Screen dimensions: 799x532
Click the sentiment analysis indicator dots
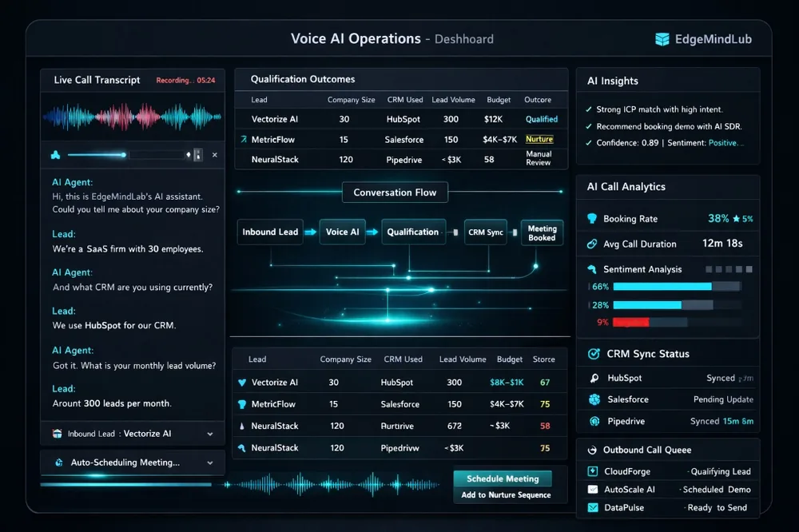[x=729, y=269]
